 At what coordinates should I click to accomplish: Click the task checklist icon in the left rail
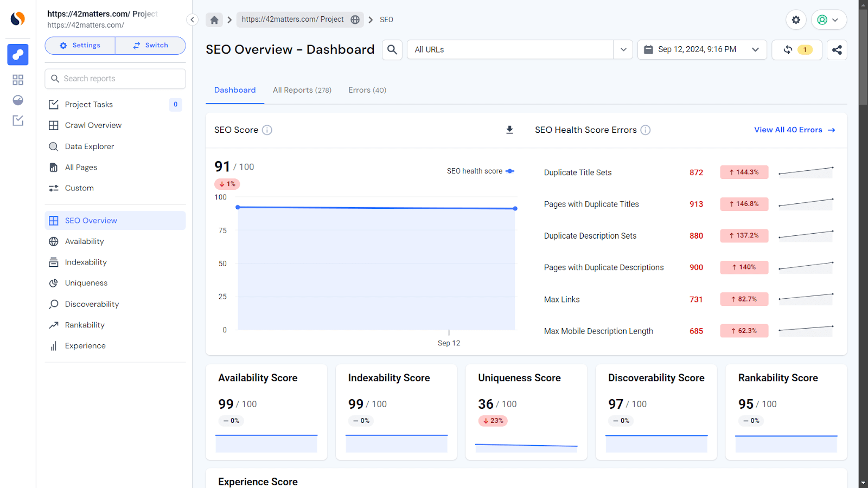pyautogui.click(x=17, y=120)
